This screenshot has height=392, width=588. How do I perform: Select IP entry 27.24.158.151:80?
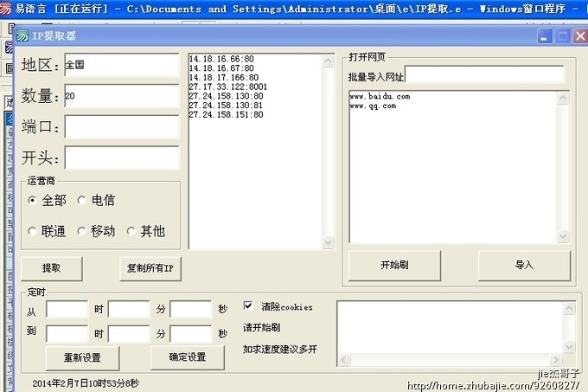(x=227, y=115)
